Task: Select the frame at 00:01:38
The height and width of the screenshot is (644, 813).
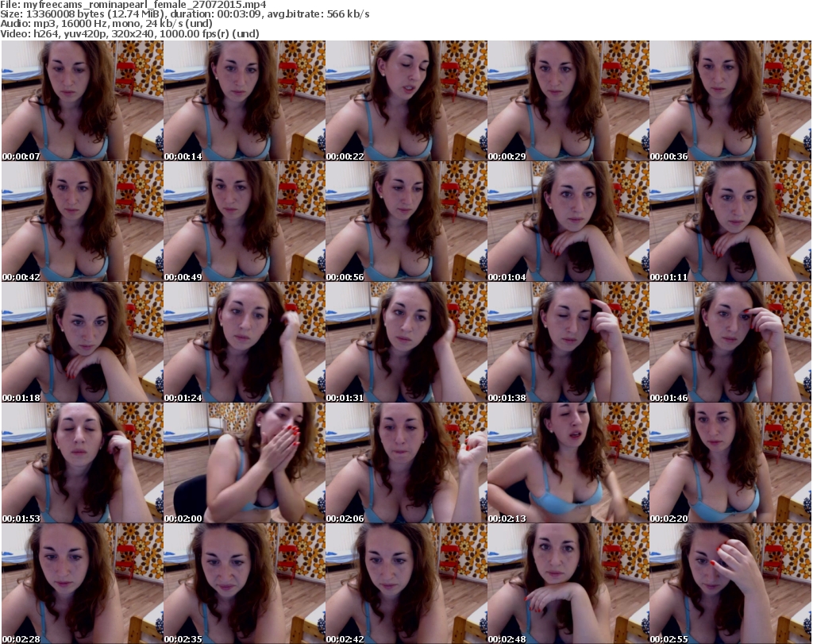Action: coord(568,342)
